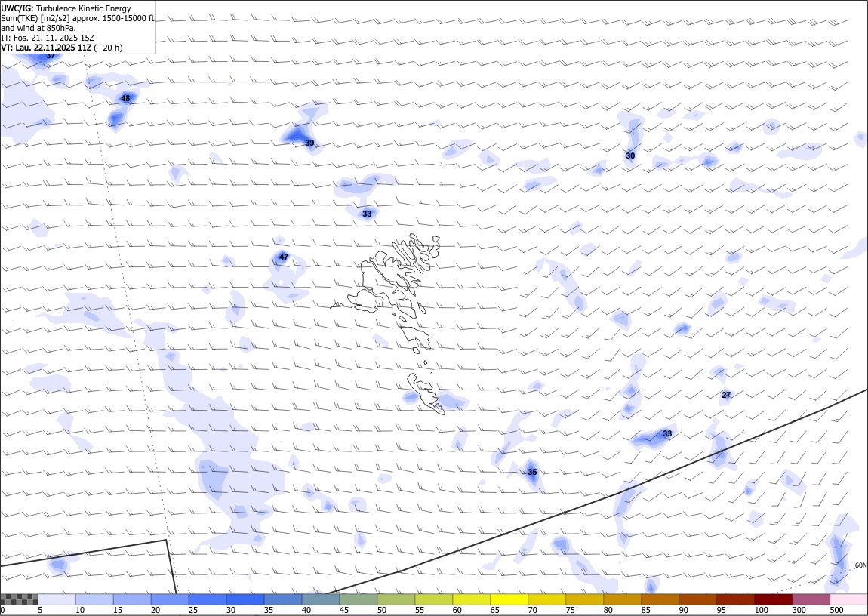The image size is (868, 616).
Task: Click the legend swatch between 95 and 100
Action: tap(735, 599)
